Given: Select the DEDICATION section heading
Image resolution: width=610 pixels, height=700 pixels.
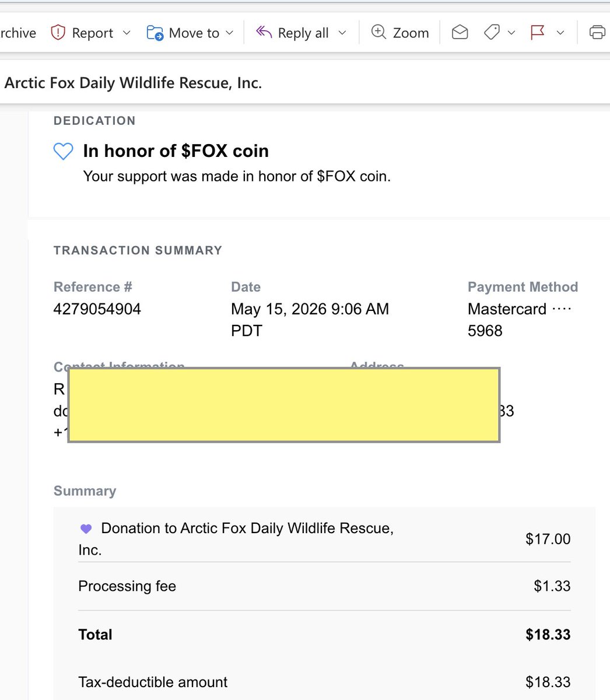Looking at the screenshot, I should coord(94,121).
